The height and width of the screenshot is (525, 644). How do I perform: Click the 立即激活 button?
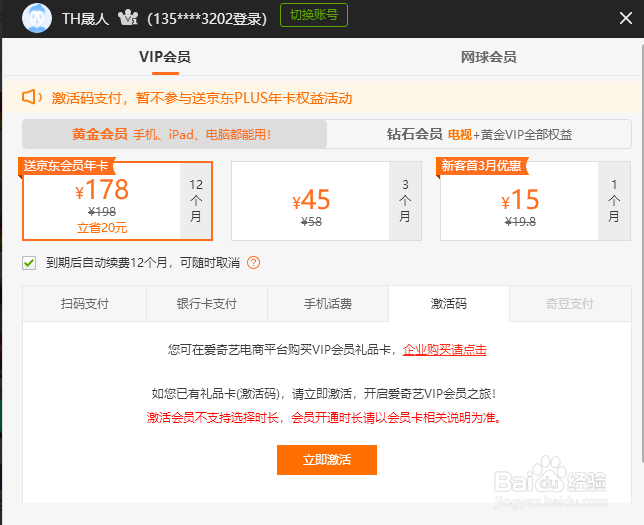pos(327,460)
